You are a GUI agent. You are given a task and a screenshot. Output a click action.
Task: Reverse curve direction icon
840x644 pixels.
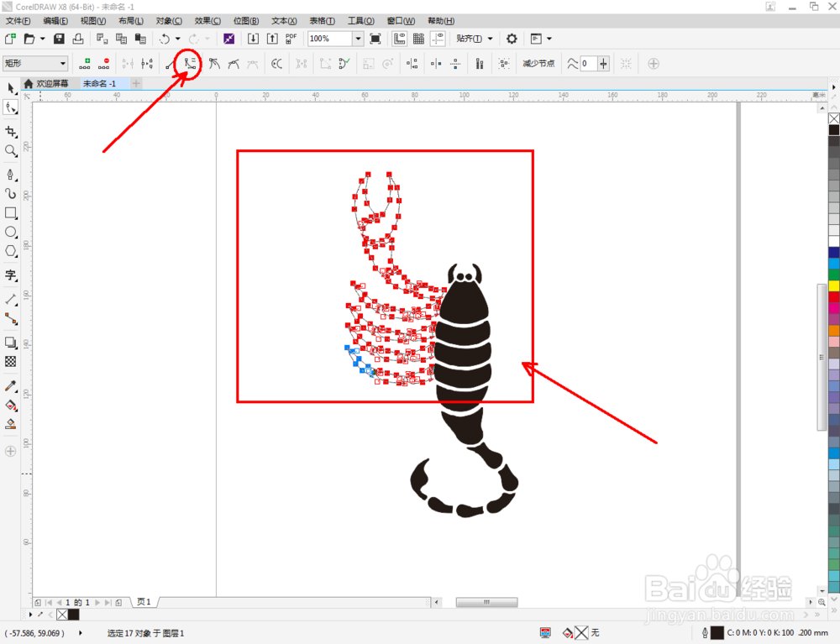tap(276, 64)
